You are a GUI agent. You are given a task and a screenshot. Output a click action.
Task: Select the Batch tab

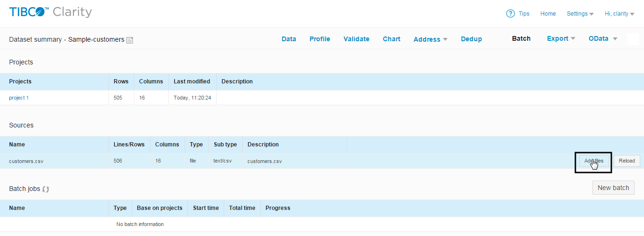tap(521, 39)
